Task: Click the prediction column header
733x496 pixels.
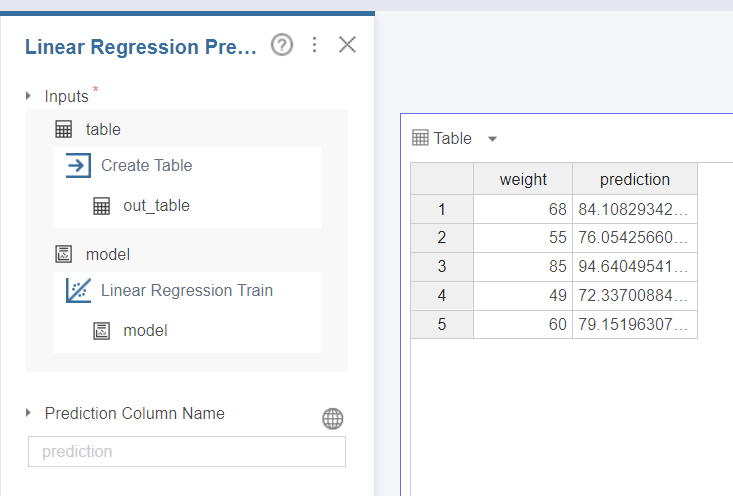Action: click(635, 180)
